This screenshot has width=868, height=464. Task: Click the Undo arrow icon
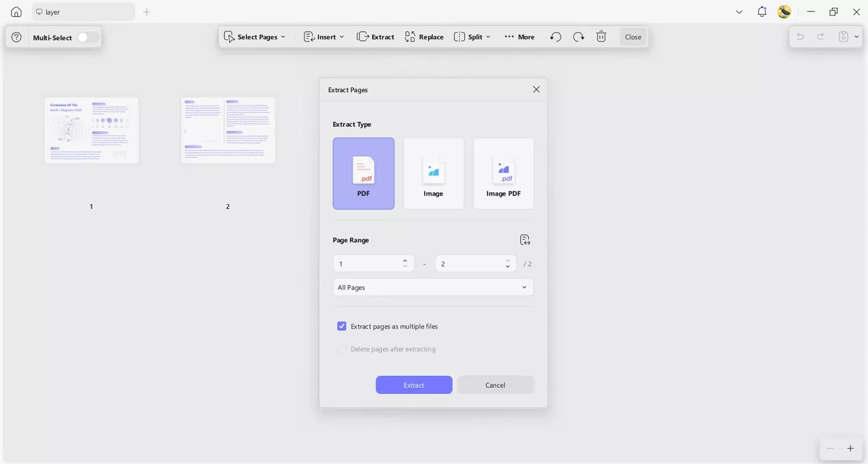pyautogui.click(x=555, y=37)
